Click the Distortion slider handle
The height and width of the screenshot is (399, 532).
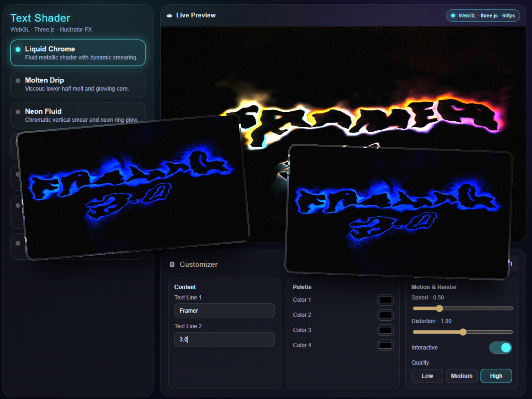pyautogui.click(x=463, y=332)
